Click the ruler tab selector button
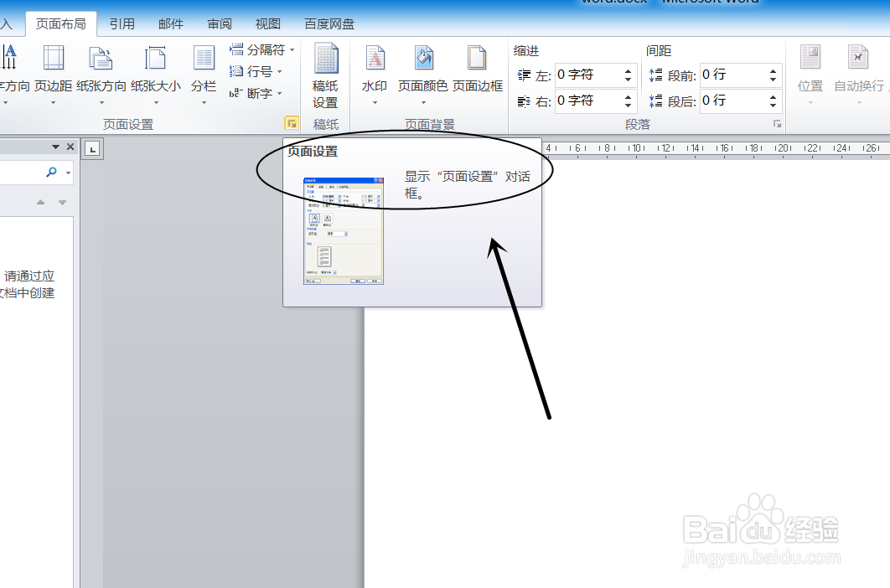890x588 pixels. tap(92, 149)
